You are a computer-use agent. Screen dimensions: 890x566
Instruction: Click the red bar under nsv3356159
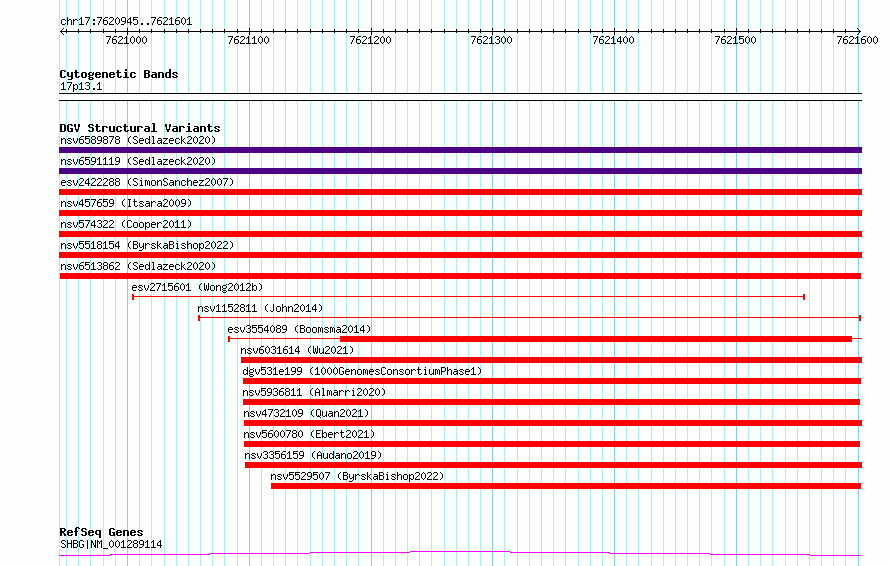pyautogui.click(x=553, y=465)
